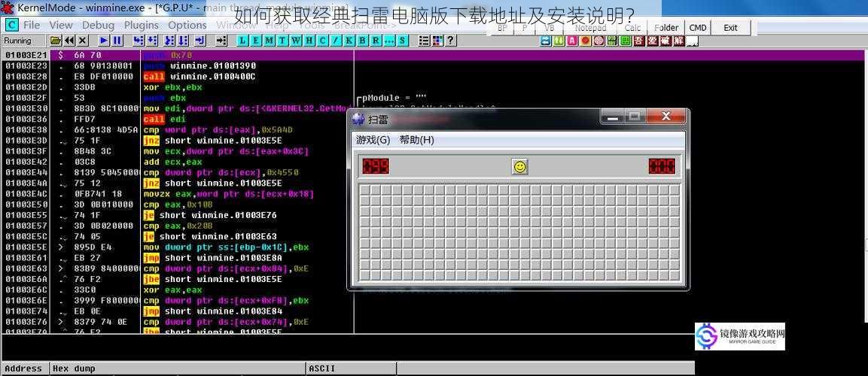Click the ASCII column header
The image size is (868, 376).
(351, 368)
